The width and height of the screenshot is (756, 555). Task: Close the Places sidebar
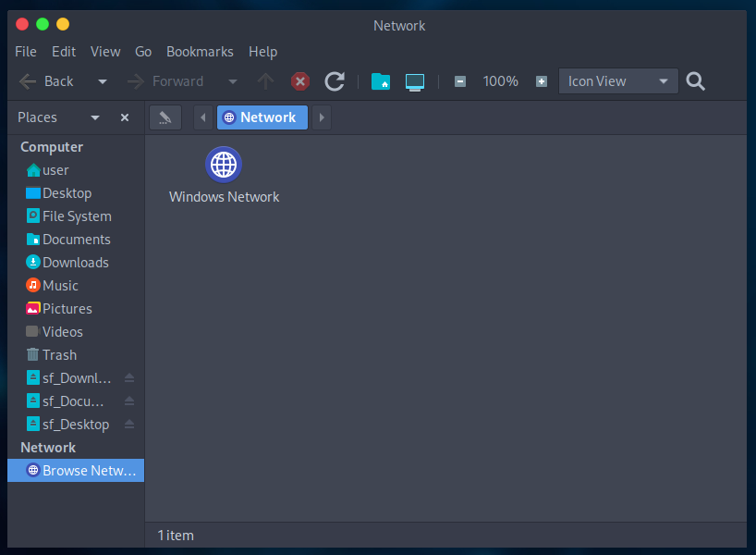pos(125,117)
